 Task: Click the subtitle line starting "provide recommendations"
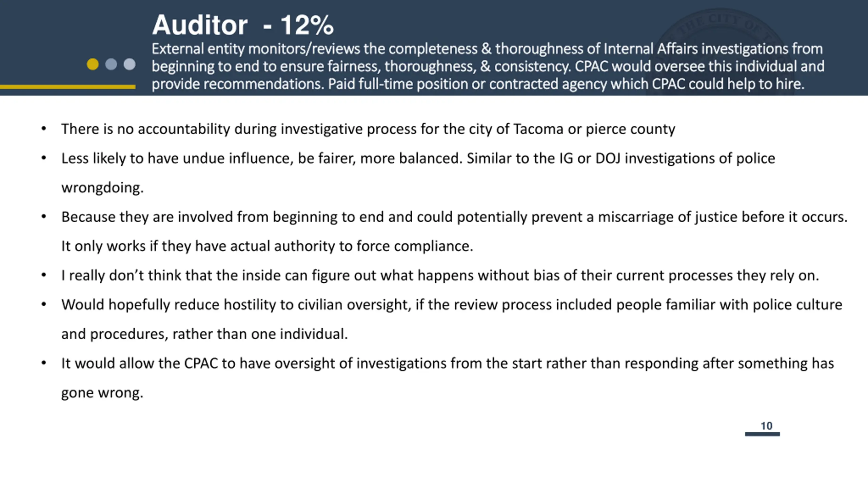[x=477, y=84]
